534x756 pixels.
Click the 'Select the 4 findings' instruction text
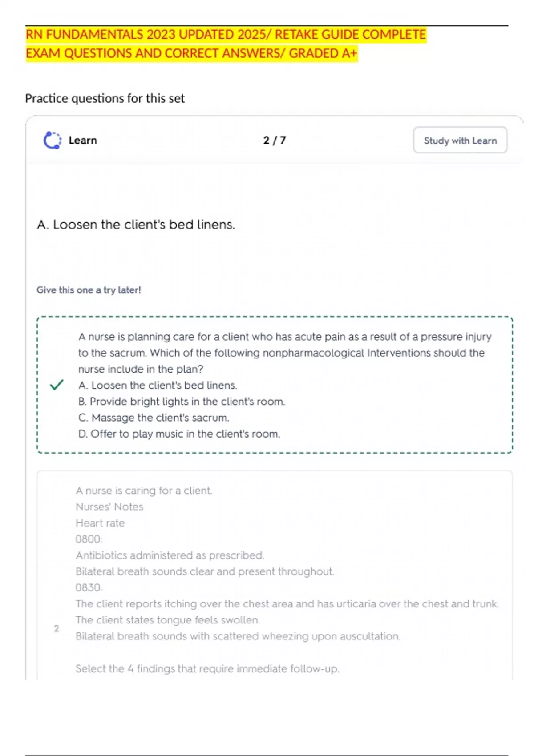click(x=207, y=669)
